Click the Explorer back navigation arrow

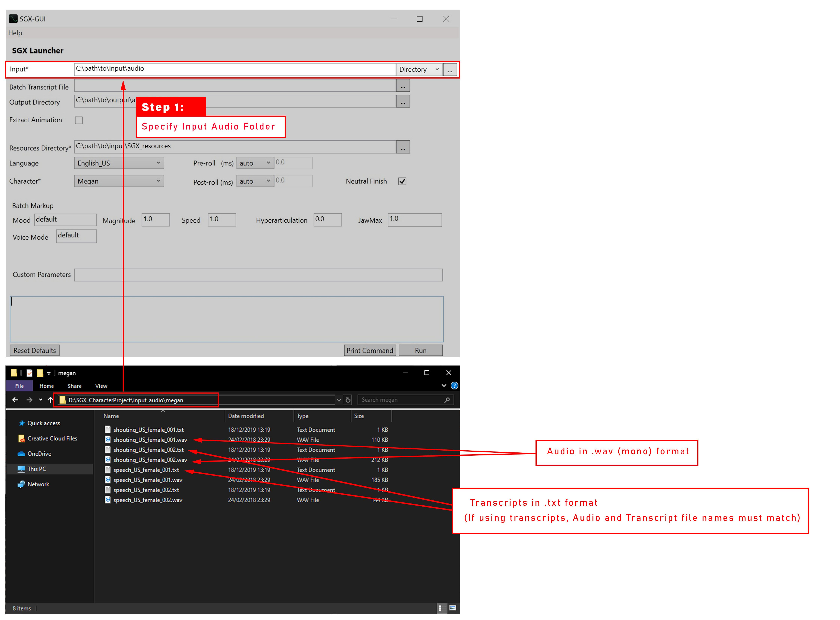(15, 400)
